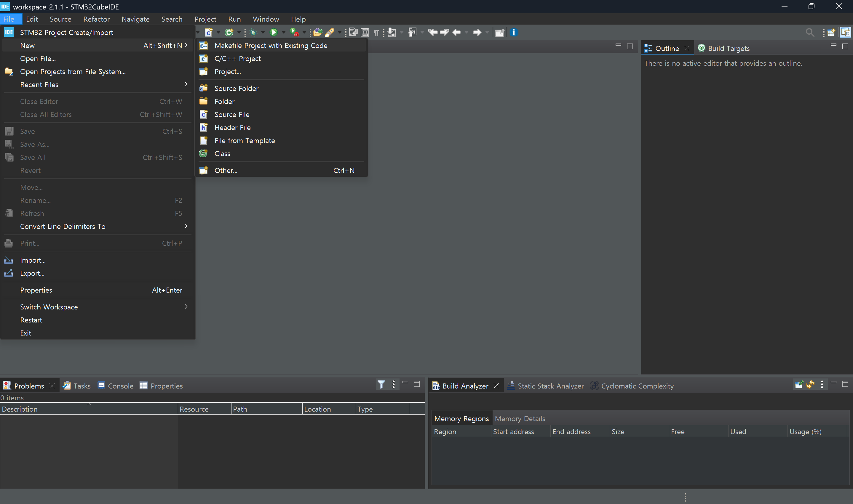Expand Convert Line Delimiters To submenu arrow
The height and width of the screenshot is (504, 853).
click(x=186, y=226)
